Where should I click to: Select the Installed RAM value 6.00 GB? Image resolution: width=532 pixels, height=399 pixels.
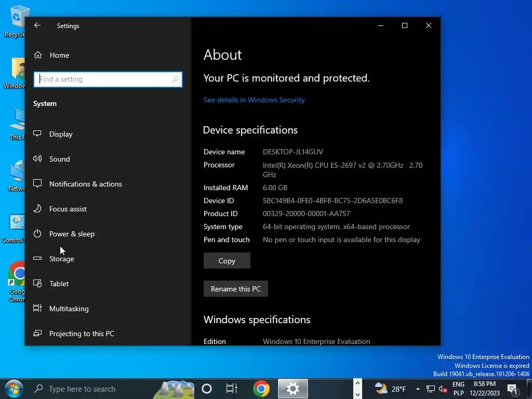click(x=275, y=188)
